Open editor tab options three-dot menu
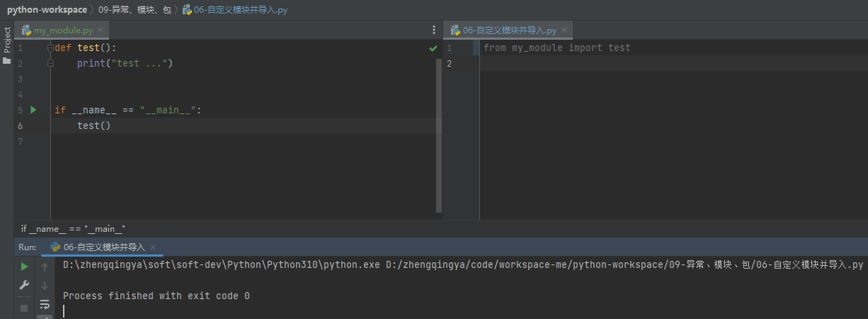The width and height of the screenshot is (868, 319). tap(434, 30)
